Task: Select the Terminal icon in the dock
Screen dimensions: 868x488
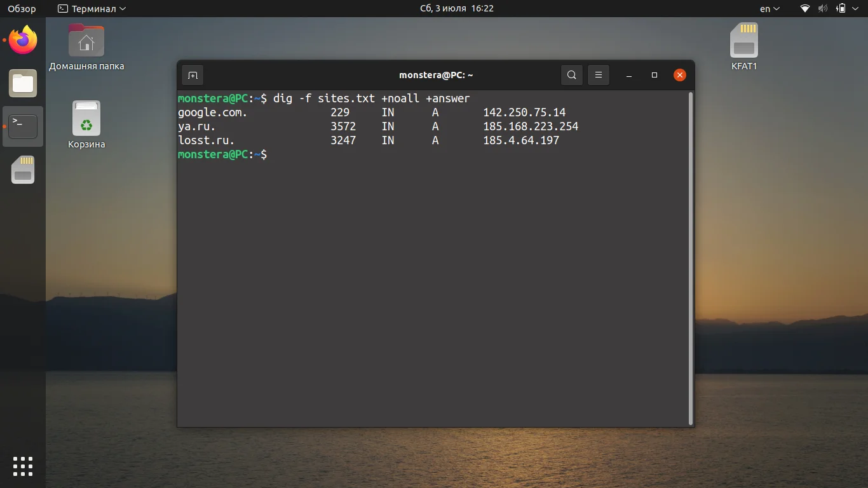Action: point(22,126)
